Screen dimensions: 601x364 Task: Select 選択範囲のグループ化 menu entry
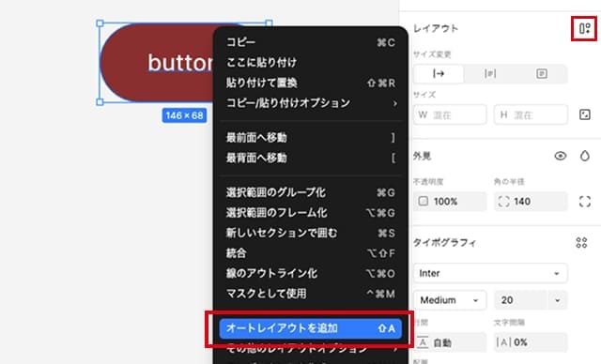coord(311,192)
